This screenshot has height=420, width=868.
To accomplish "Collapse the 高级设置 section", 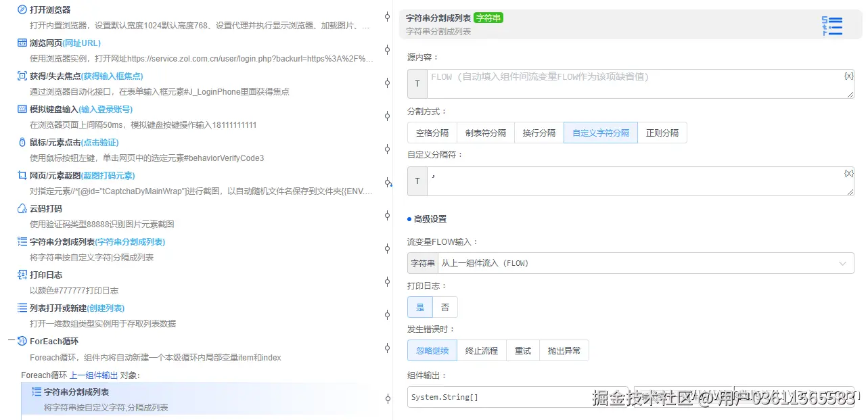I will point(427,219).
